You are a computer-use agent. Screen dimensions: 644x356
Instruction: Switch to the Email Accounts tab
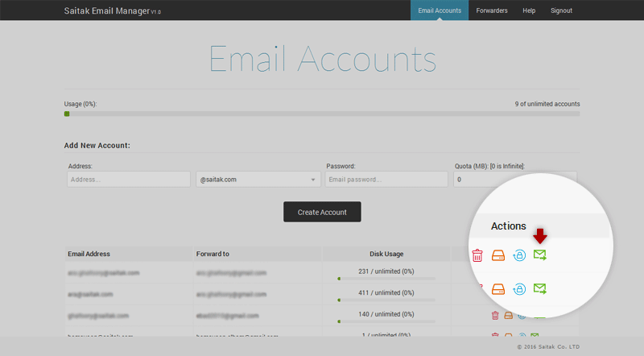coord(440,10)
